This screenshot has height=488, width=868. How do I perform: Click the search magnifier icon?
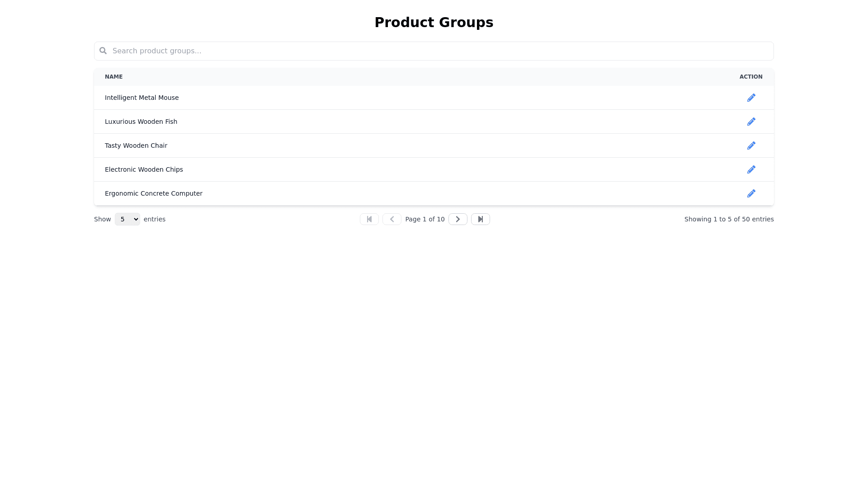click(103, 51)
